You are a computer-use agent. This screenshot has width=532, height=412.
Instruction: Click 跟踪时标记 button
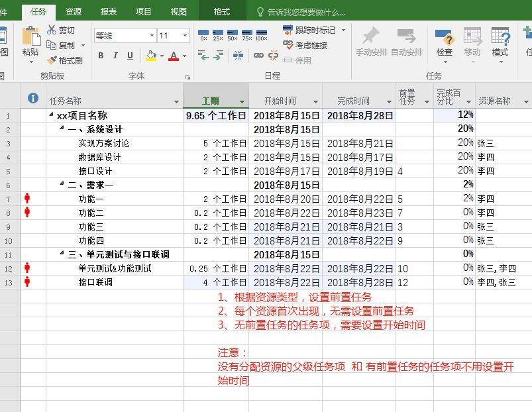pyautogui.click(x=309, y=30)
